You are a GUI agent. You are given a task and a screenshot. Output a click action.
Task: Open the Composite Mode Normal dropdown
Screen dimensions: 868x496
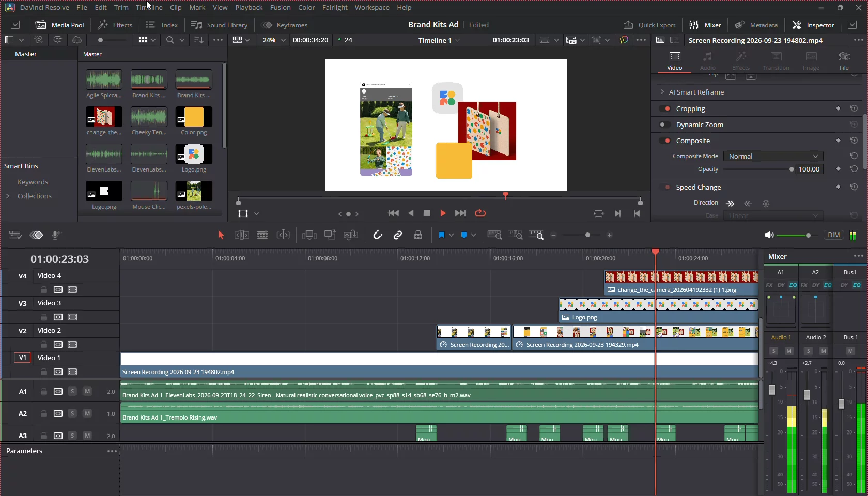pos(773,156)
